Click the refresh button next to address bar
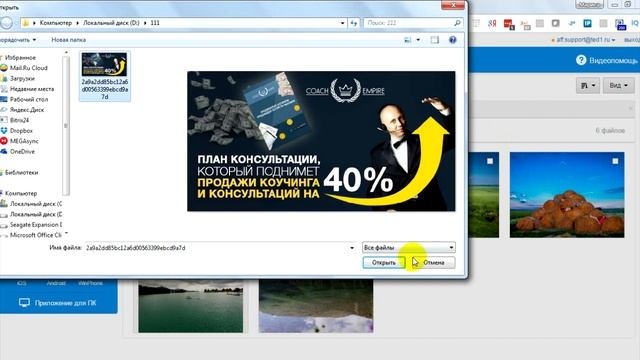The width and height of the screenshot is (640, 360). tap(354, 23)
